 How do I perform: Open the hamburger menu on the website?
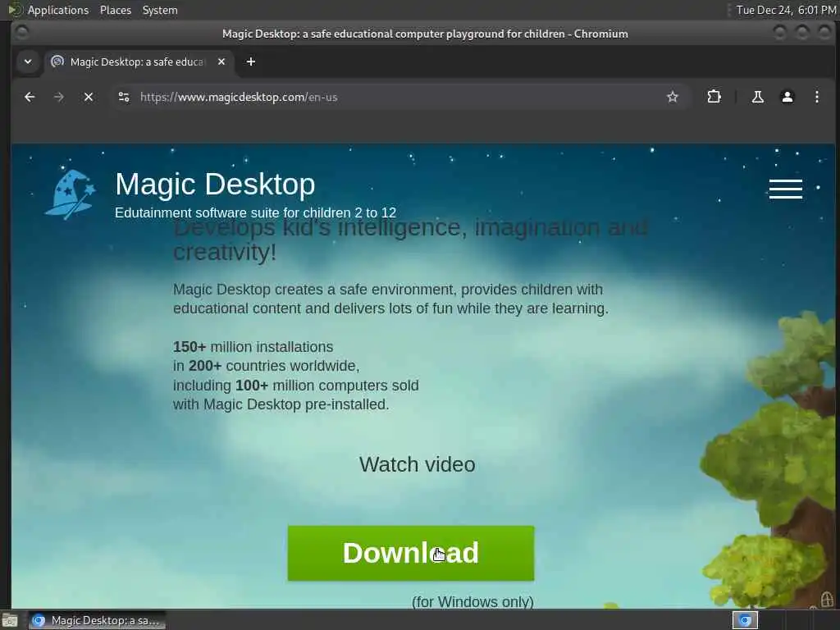[x=785, y=189]
